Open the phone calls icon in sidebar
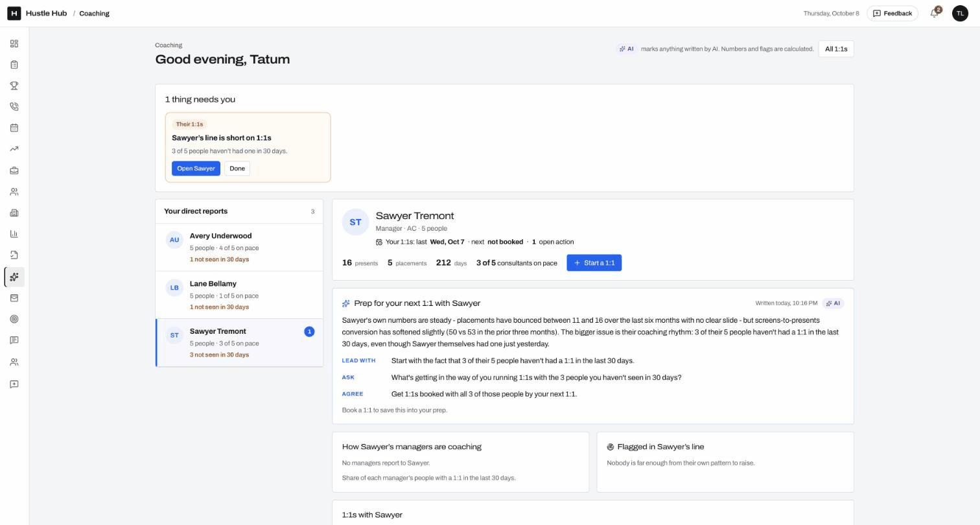Image resolution: width=980 pixels, height=525 pixels. click(14, 107)
